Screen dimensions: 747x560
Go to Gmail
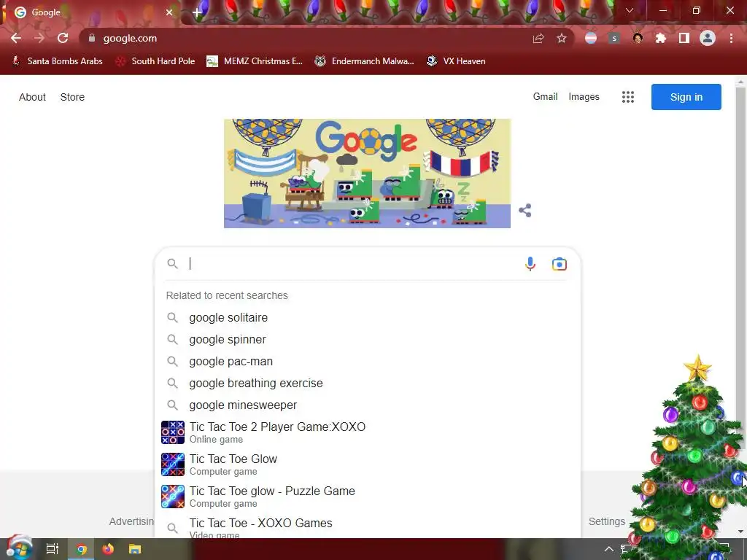[545, 97]
